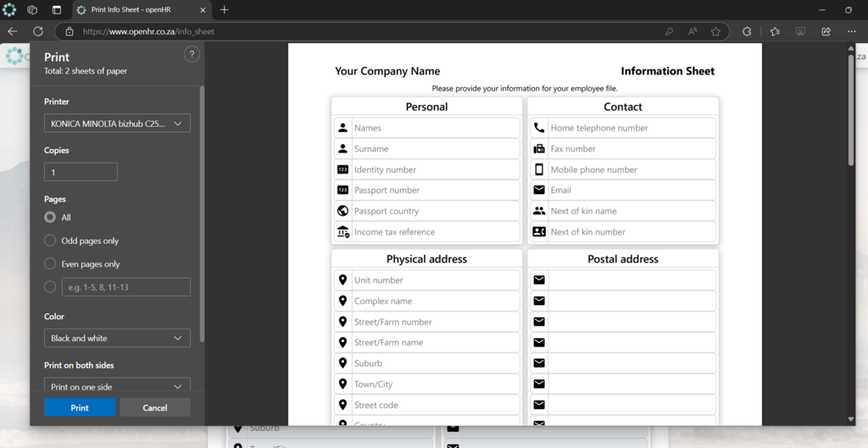868x448 pixels.
Task: Click the Street/Farm name row
Action: 427,342
